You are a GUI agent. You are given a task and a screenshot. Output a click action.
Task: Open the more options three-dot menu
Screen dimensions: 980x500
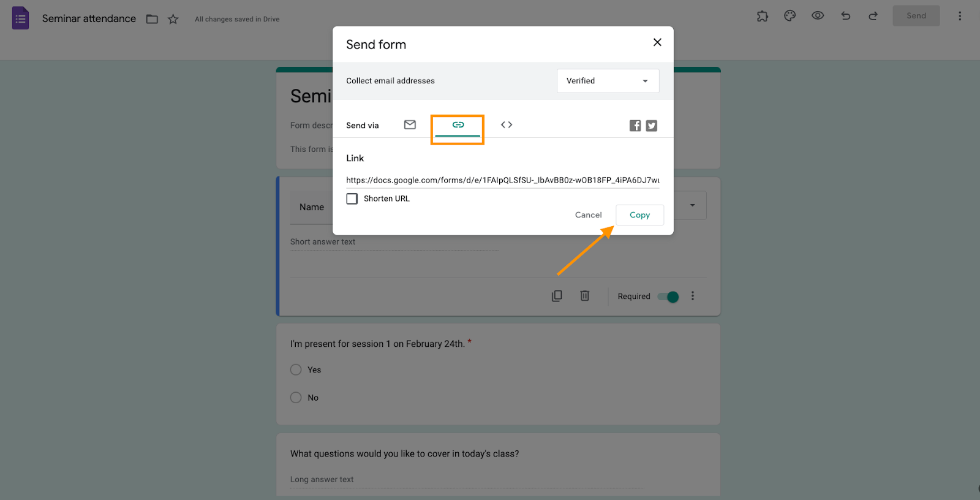tap(960, 16)
